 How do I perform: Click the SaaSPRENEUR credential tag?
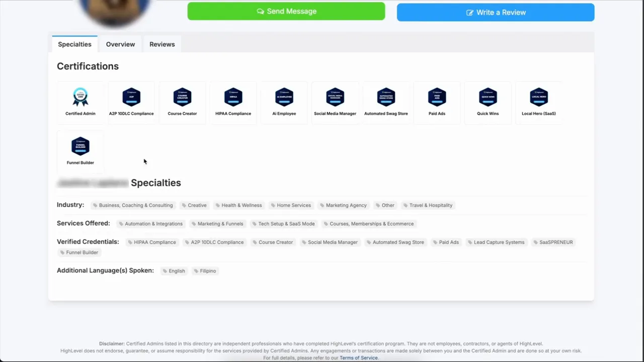coord(553,242)
